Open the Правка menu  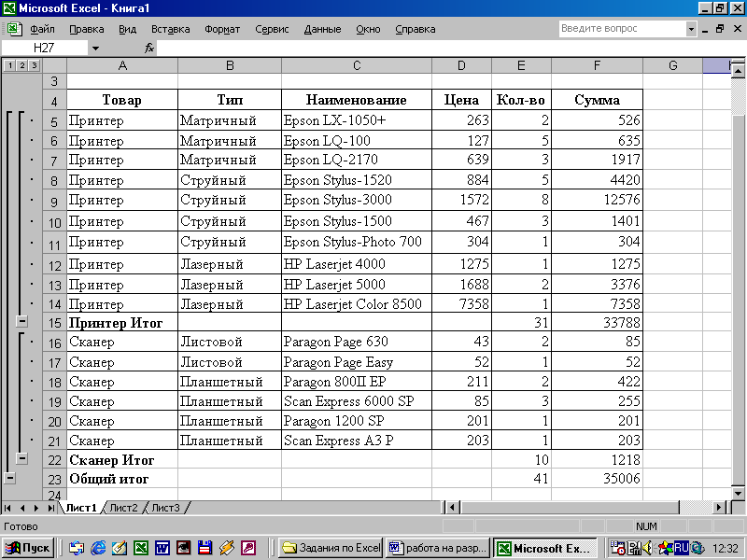coord(86,29)
